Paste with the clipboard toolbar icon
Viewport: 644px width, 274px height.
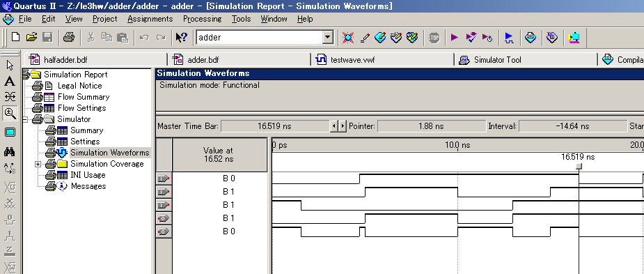[x=123, y=38]
